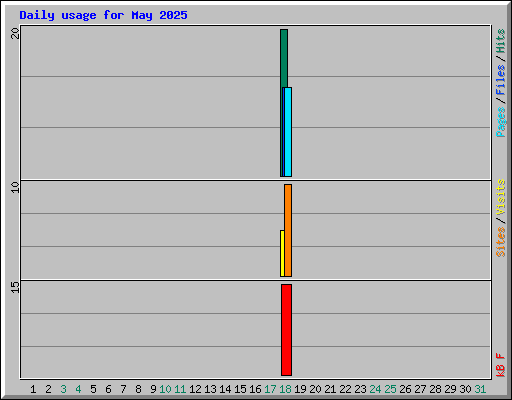Click the red 'KB F' legend label
The image size is (512, 400).
[501, 365]
